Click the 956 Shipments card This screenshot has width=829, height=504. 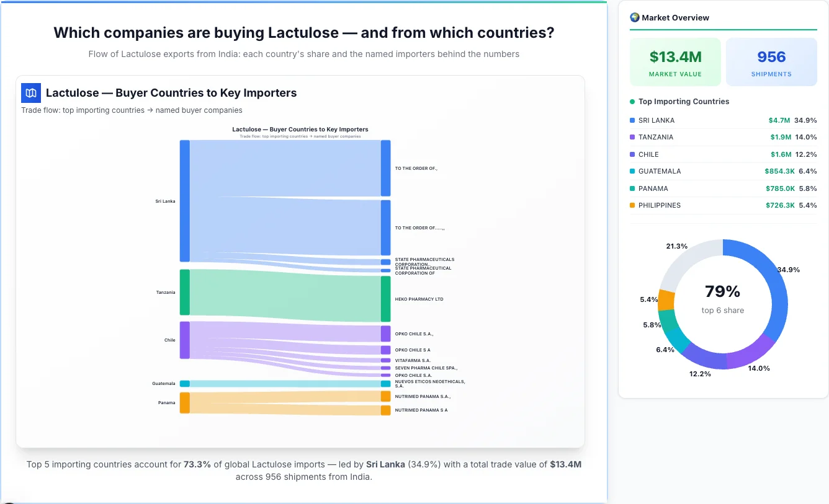pyautogui.click(x=771, y=61)
